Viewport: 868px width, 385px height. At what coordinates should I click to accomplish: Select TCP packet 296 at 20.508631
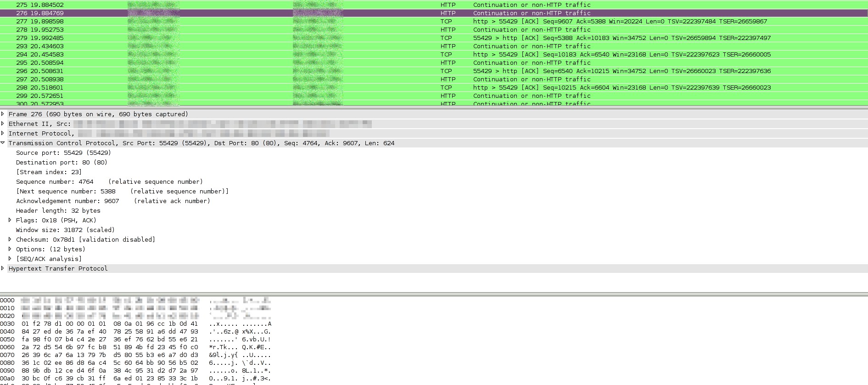point(434,71)
